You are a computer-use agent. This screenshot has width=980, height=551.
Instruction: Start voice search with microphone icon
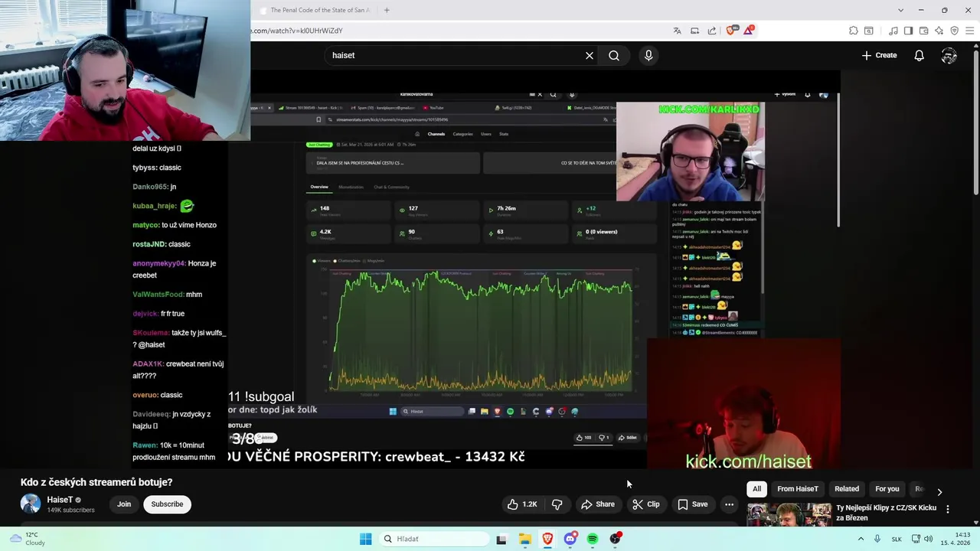coord(648,55)
